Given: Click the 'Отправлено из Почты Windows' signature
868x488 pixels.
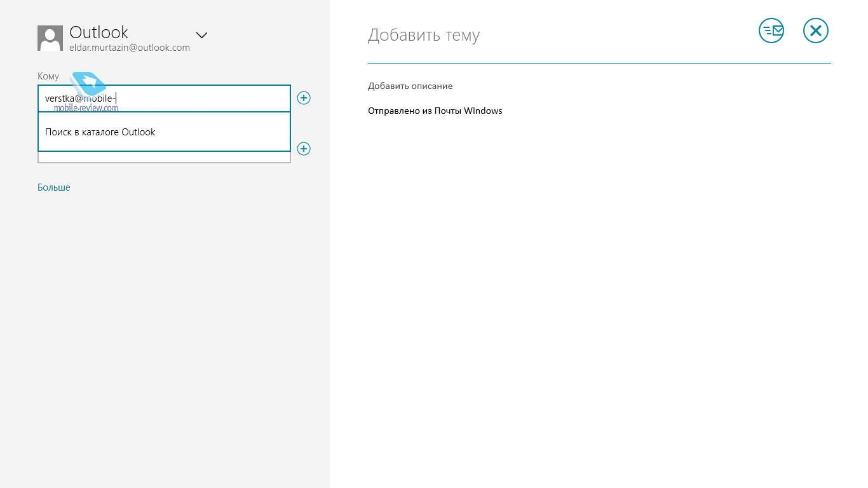Looking at the screenshot, I should click(435, 111).
